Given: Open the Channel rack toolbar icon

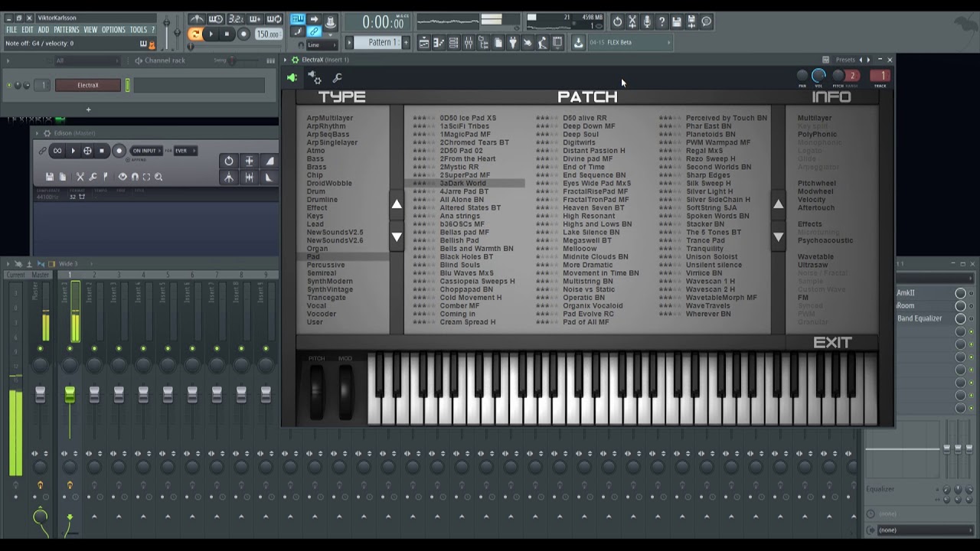Looking at the screenshot, I should pyautogui.click(x=454, y=43).
